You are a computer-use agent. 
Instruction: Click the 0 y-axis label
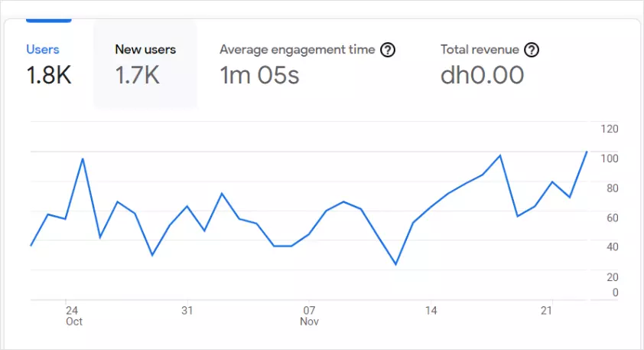tap(615, 293)
